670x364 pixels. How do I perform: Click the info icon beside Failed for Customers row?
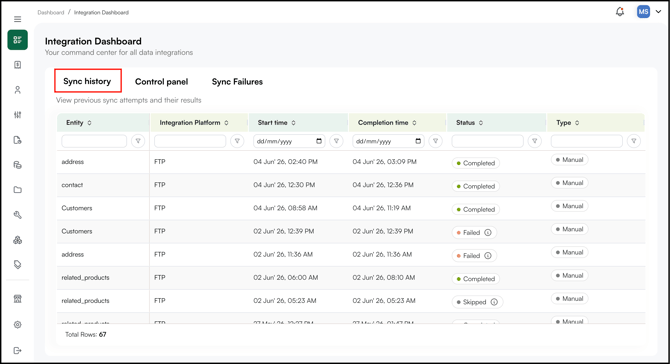pyautogui.click(x=488, y=232)
